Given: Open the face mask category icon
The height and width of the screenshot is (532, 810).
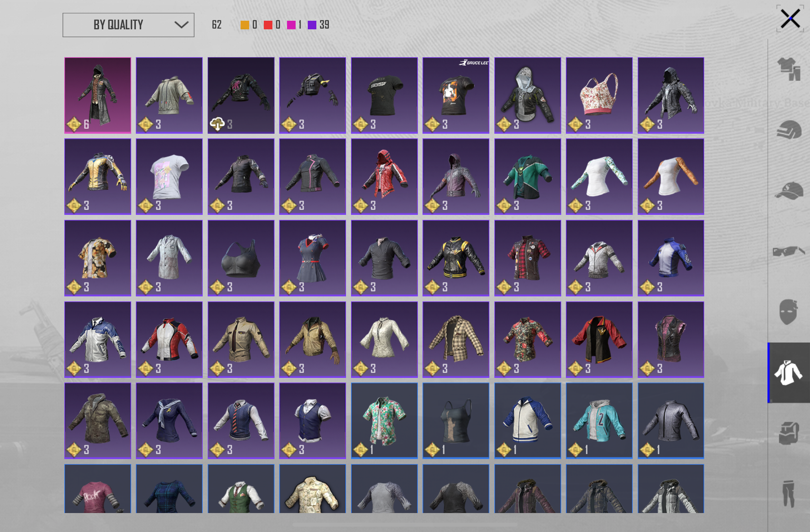Looking at the screenshot, I should pos(789,312).
